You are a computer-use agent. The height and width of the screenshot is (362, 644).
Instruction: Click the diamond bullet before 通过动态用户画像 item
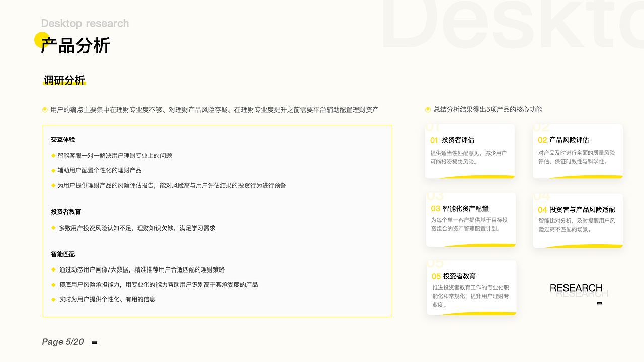pos(52,269)
